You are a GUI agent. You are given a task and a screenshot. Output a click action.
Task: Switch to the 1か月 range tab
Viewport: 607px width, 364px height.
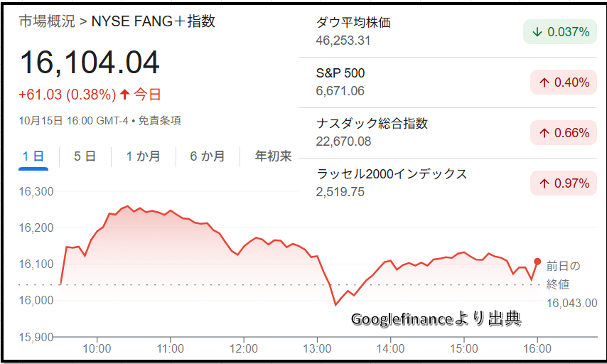click(x=143, y=156)
